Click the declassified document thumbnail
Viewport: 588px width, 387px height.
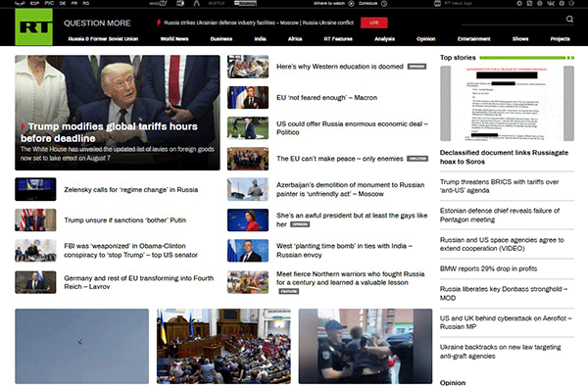(x=507, y=104)
